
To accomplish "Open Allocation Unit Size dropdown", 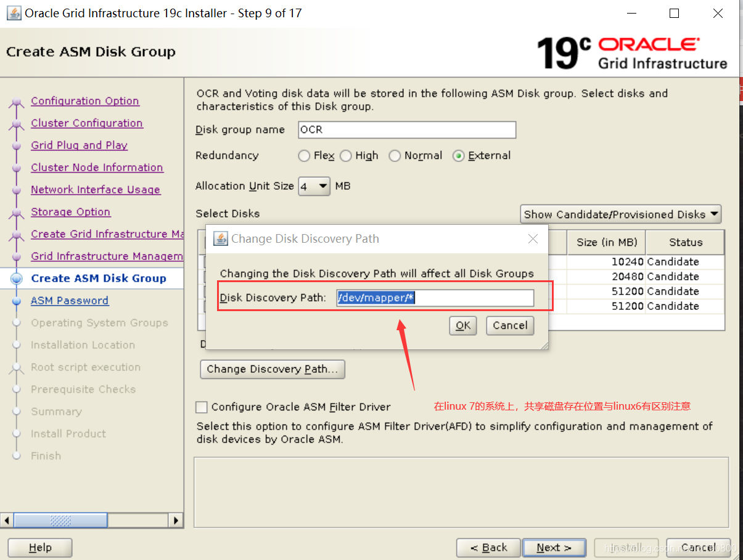I will [314, 186].
